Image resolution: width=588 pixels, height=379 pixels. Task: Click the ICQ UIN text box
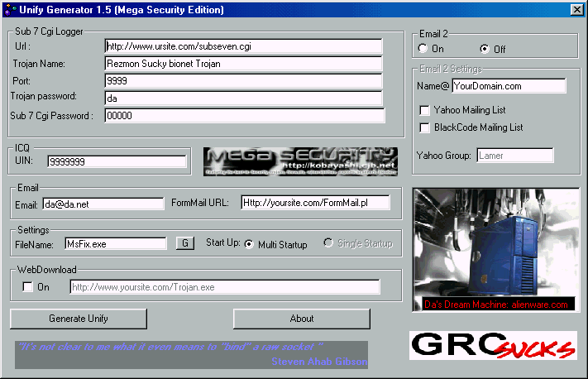[117, 161]
